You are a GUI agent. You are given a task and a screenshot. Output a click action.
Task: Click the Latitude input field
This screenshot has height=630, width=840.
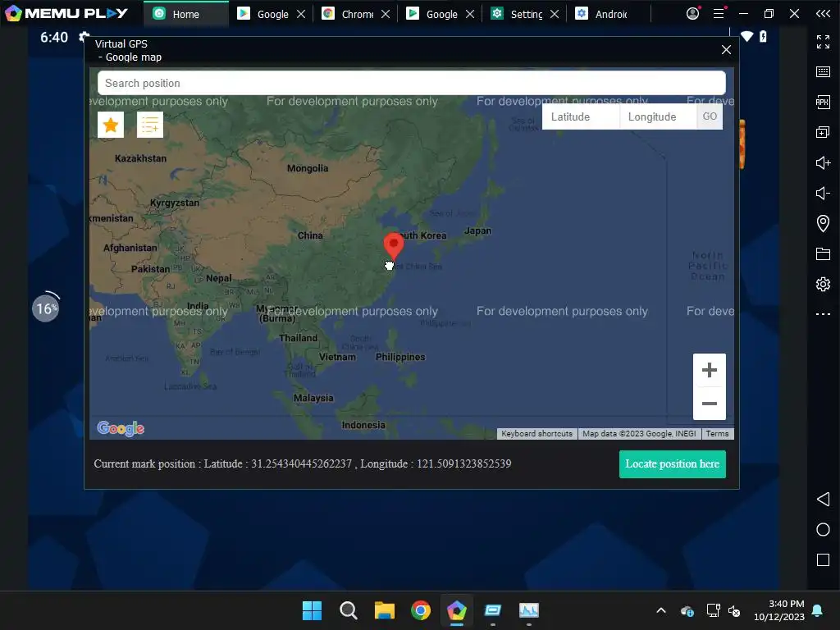(x=581, y=116)
